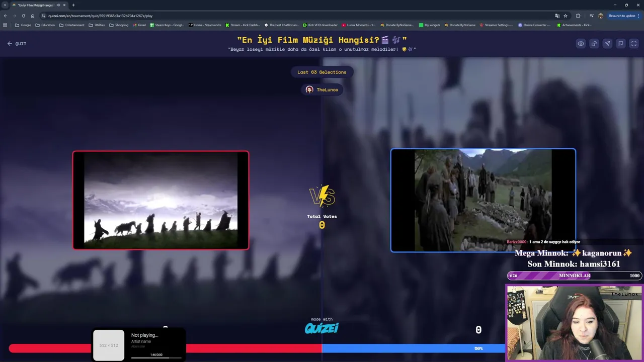
Task: Click the blue portion of the vote bar
Action: [414, 348]
